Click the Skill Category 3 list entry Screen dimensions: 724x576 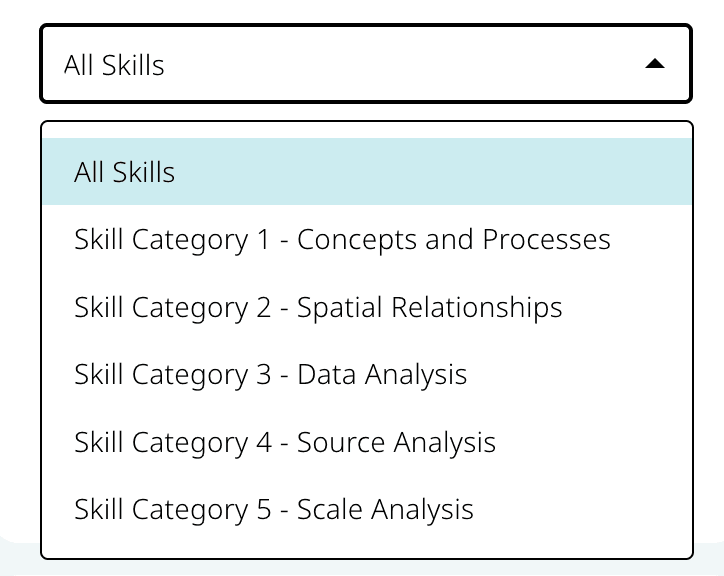tap(270, 375)
